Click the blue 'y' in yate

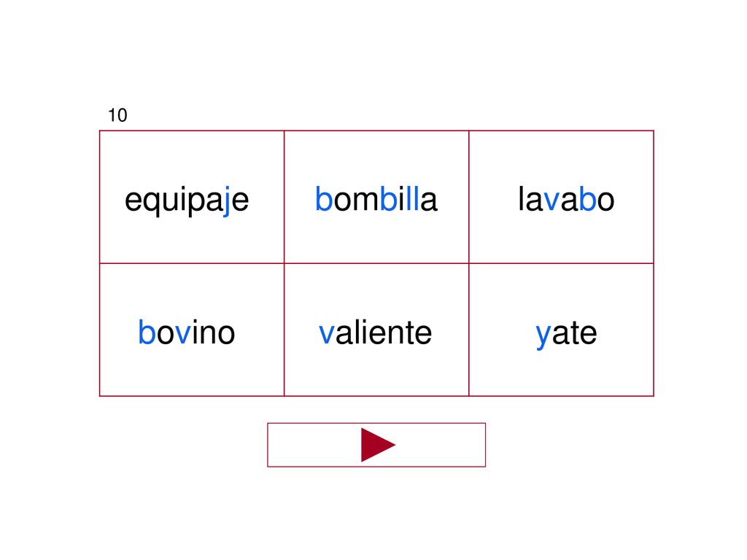pyautogui.click(x=543, y=337)
